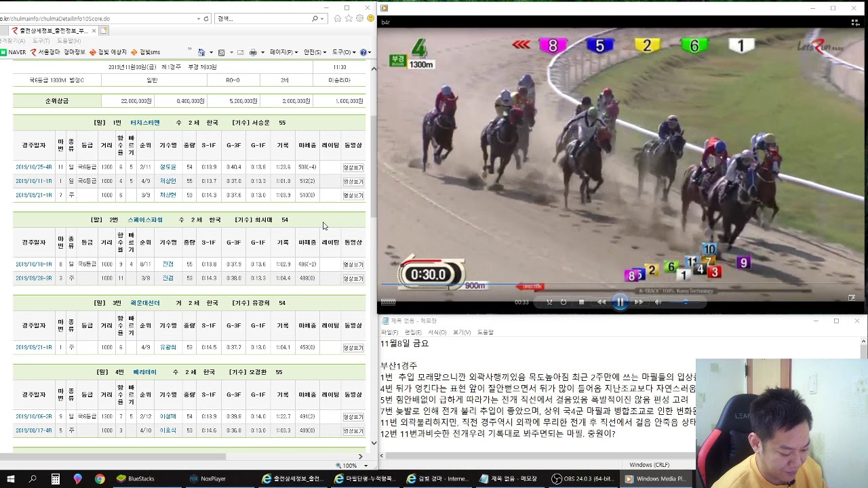Open the NAVER favorites link

point(13,52)
